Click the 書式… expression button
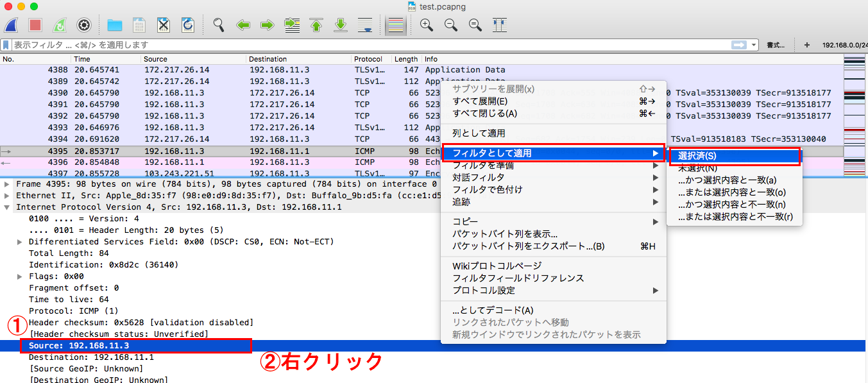This screenshot has width=868, height=383. coord(776,46)
